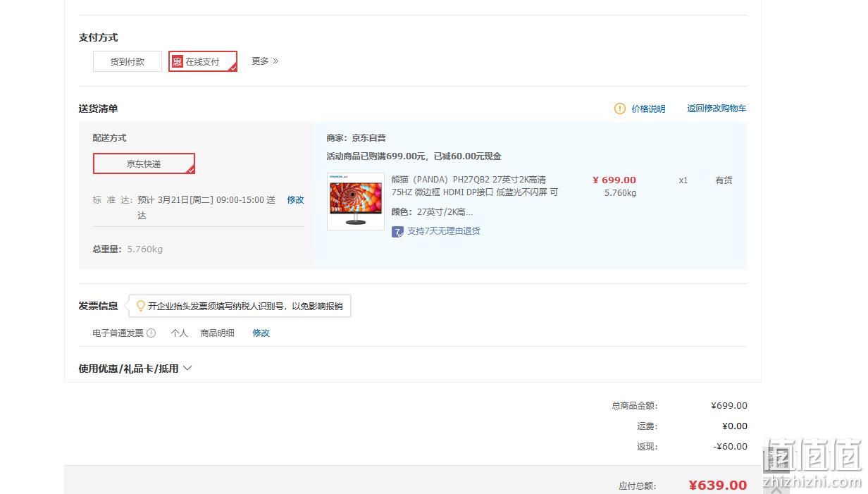Image resolution: width=868 pixels, height=494 pixels.
Task: Open the 熊猫 PH27QB2 product title
Action: click(x=475, y=186)
